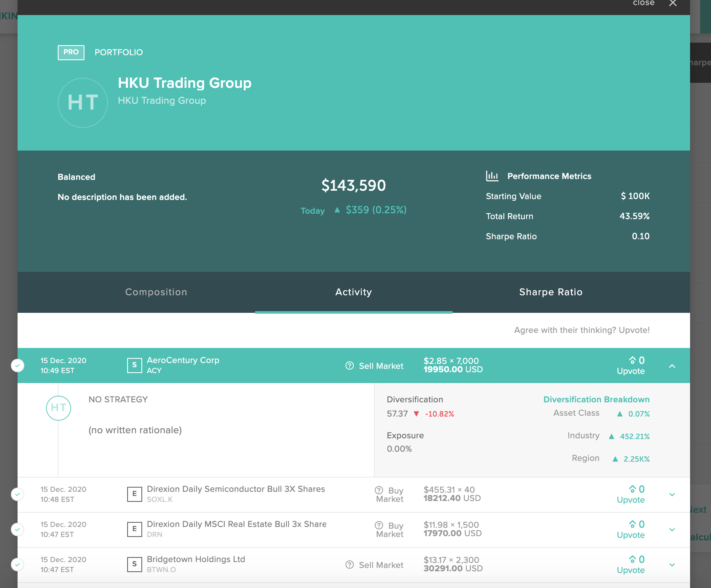Click the SOXL.K ticker symbol

160,499
